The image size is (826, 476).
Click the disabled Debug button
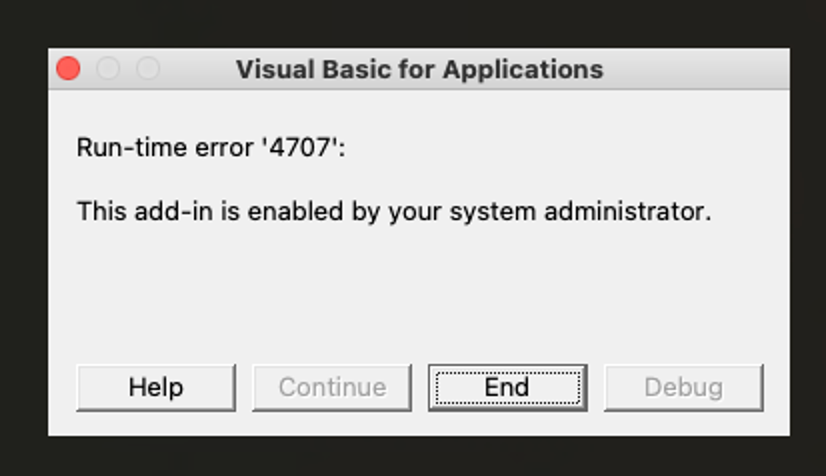coord(683,387)
